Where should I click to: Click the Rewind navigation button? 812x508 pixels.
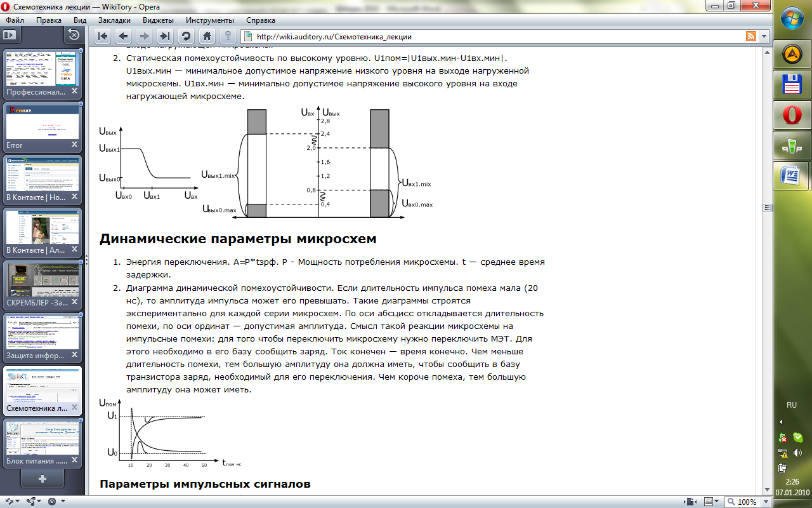103,36
